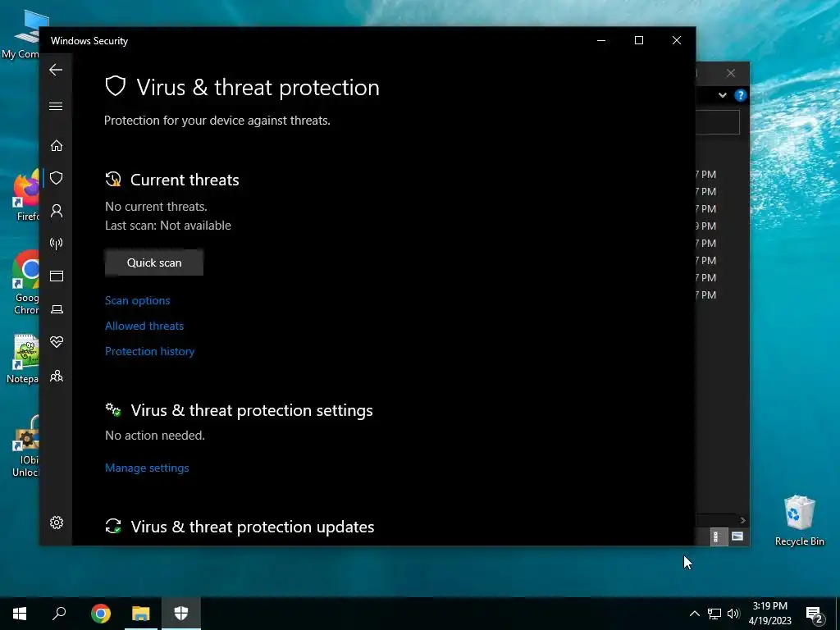Click the protection updates refresh icon

click(113, 526)
